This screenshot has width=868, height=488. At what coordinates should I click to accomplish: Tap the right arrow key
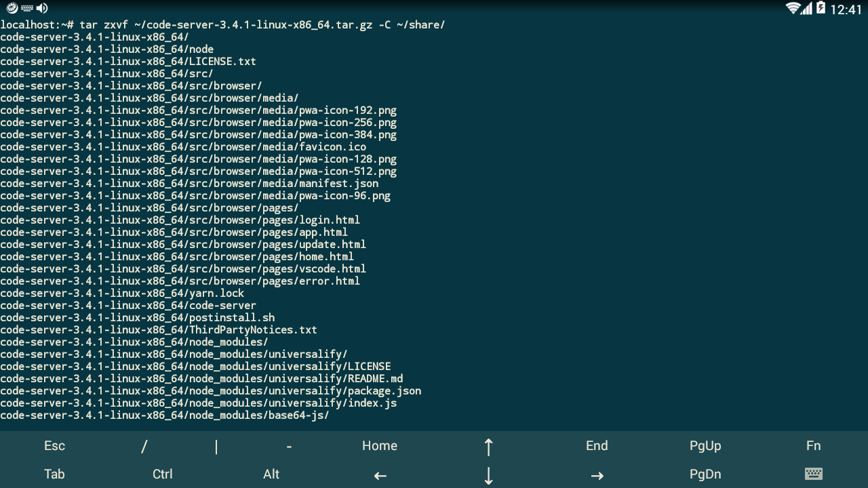click(x=597, y=475)
